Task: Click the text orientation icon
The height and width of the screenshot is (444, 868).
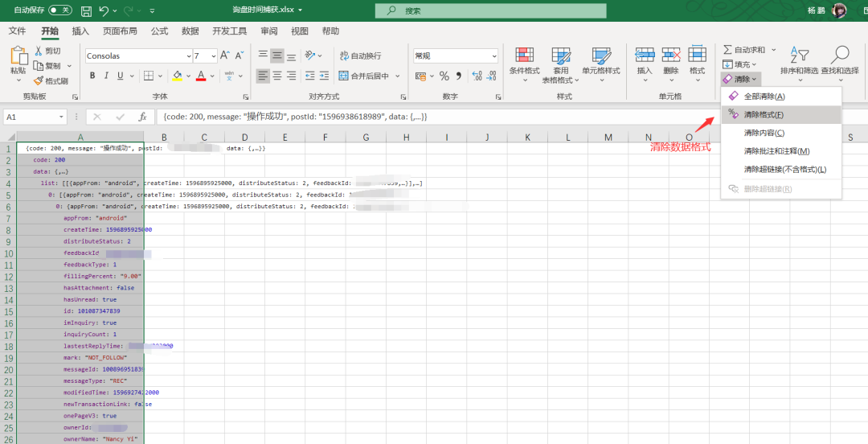Action: click(x=310, y=55)
